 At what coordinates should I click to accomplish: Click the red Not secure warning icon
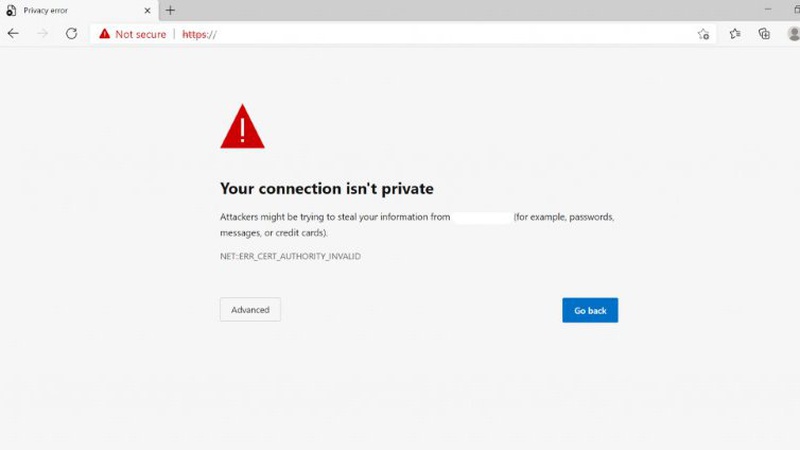(104, 34)
